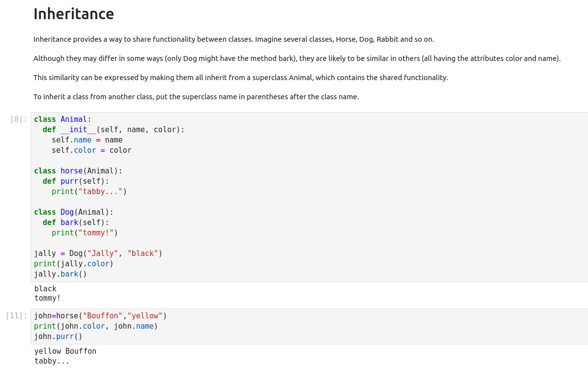Click the print("tabby...") statement
Screen dimensions: 588x368
pyautogui.click(x=89, y=192)
